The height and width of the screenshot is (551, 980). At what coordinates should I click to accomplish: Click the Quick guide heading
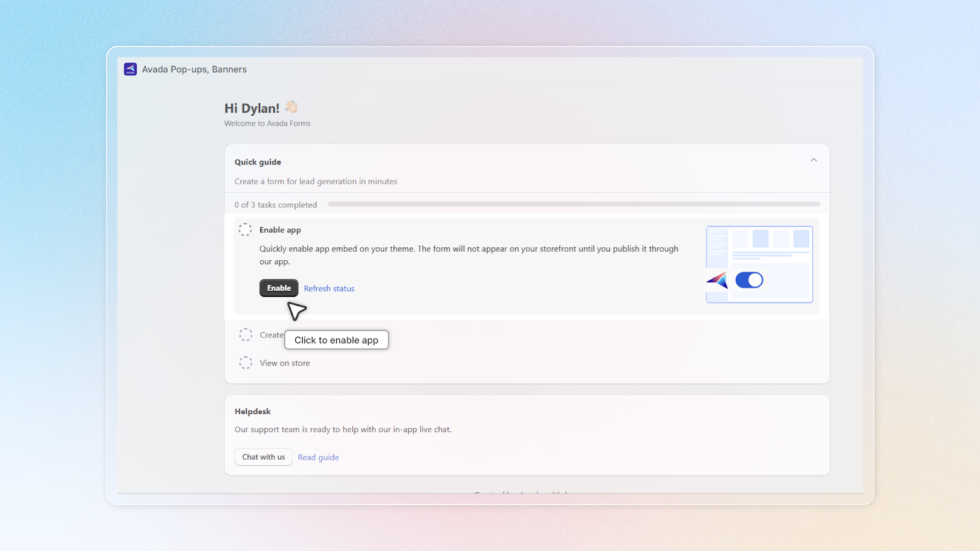point(258,162)
